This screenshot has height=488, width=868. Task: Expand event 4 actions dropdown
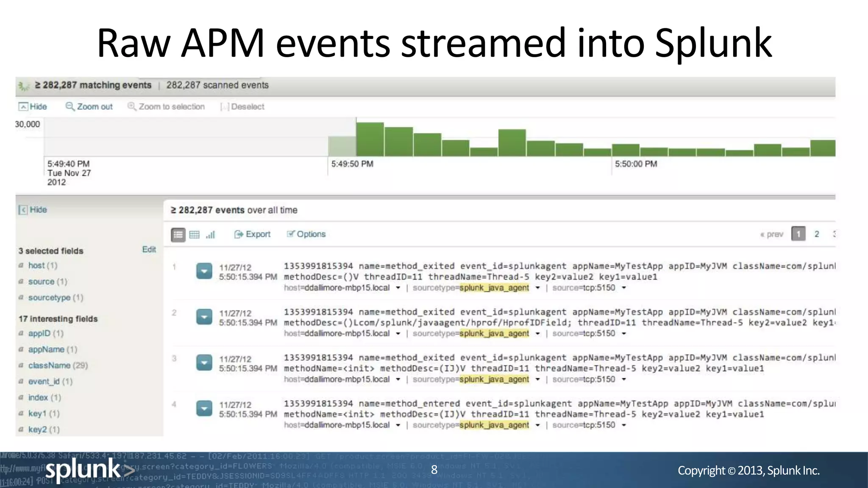204,408
